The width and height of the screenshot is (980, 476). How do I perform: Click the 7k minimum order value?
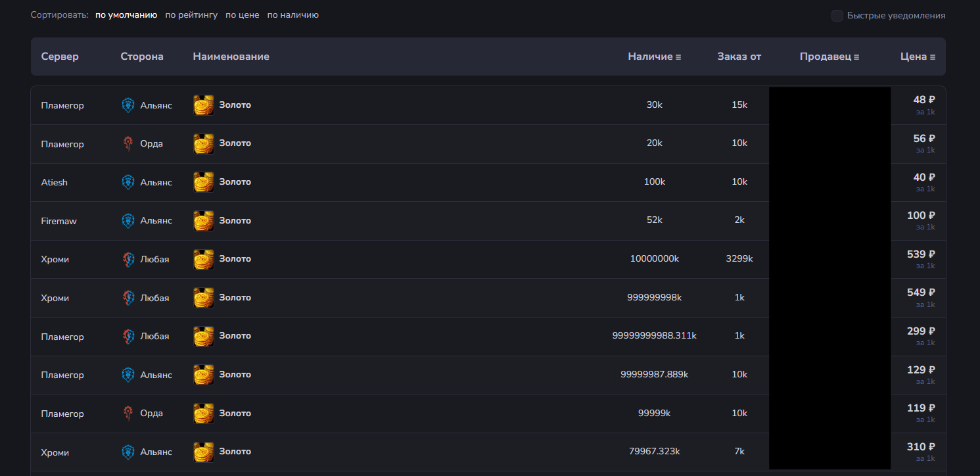point(739,452)
